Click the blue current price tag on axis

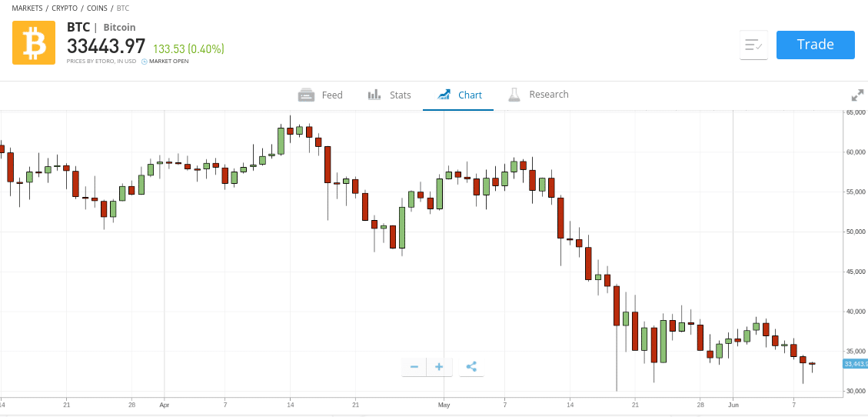(x=855, y=364)
